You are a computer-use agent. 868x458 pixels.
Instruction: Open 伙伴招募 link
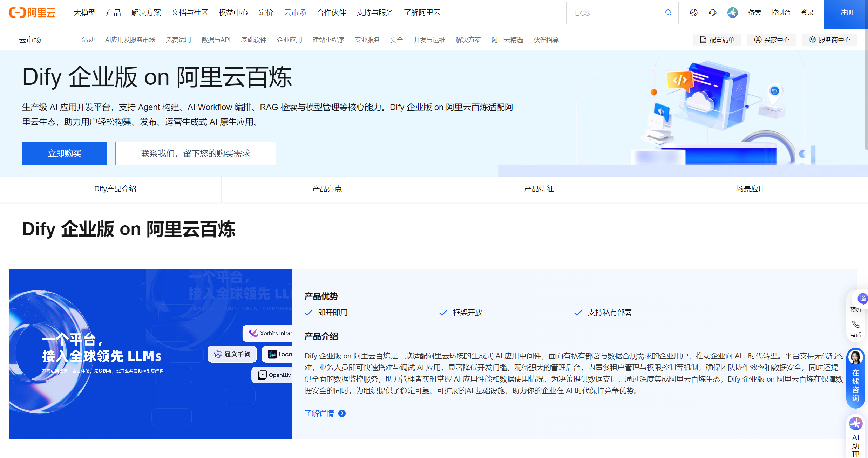(x=546, y=40)
